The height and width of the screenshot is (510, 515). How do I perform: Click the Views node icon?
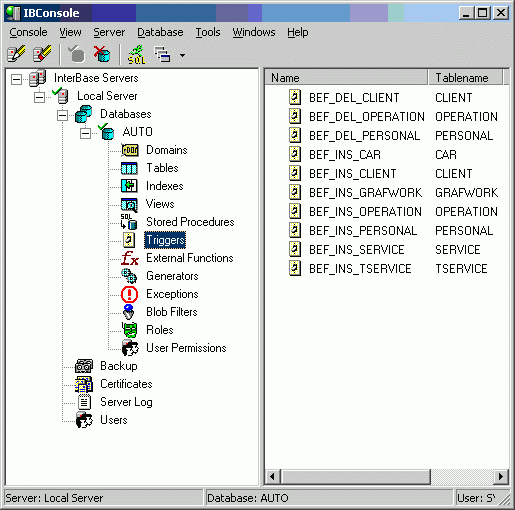coord(129,204)
